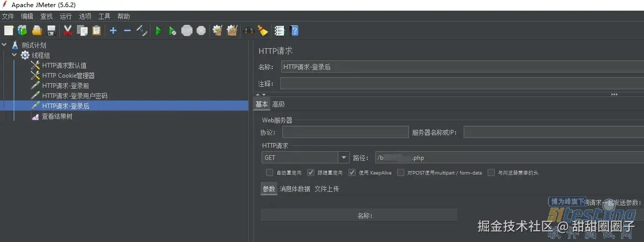The width and height of the screenshot is (644, 242).
Task: Click the Open file folder icon
Action: [x=37, y=30]
